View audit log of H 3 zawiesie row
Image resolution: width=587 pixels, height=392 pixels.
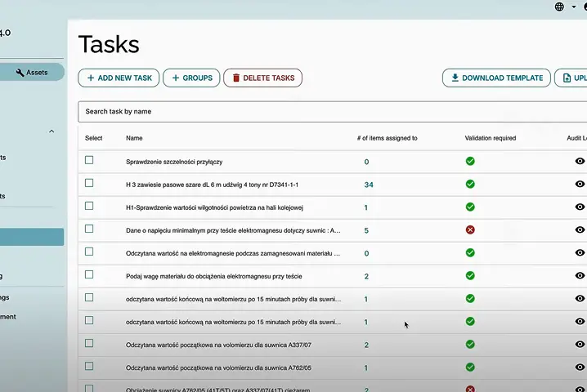(580, 185)
